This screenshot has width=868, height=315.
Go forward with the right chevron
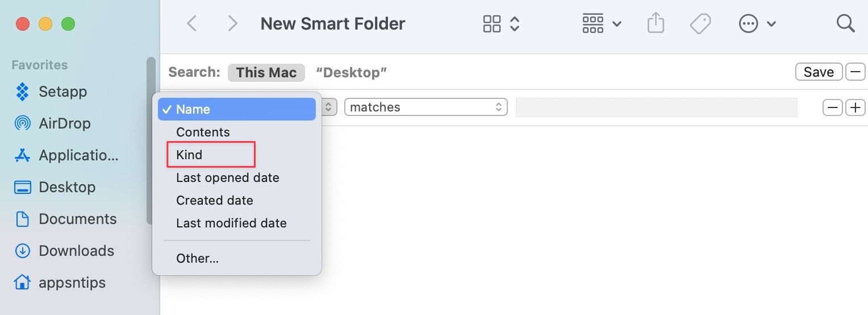[232, 24]
